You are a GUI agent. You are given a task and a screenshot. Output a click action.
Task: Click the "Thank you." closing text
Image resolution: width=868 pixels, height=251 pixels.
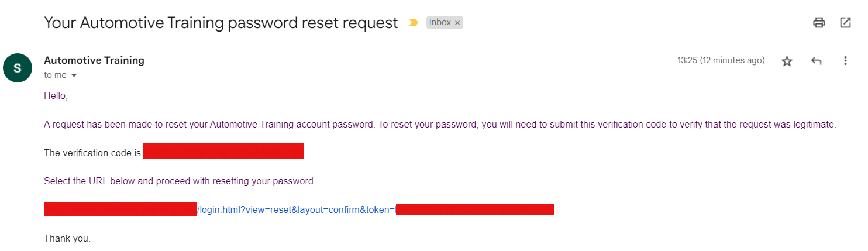(67, 238)
